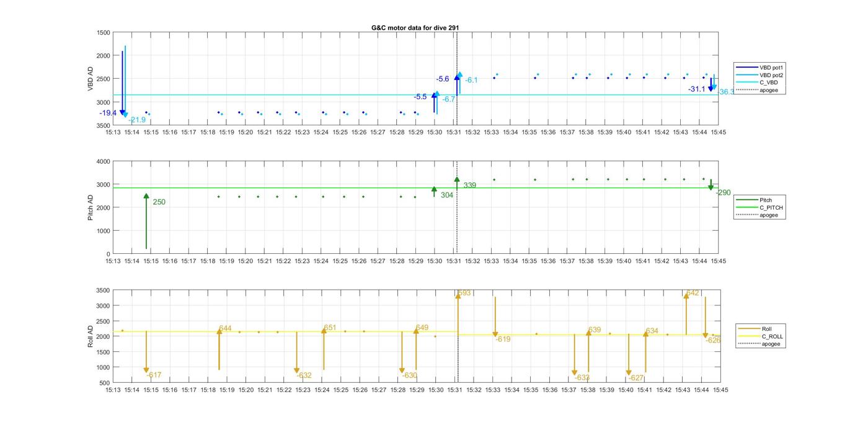Click apogee entry in the Pitch legend
868x430 pixels.
756,215
